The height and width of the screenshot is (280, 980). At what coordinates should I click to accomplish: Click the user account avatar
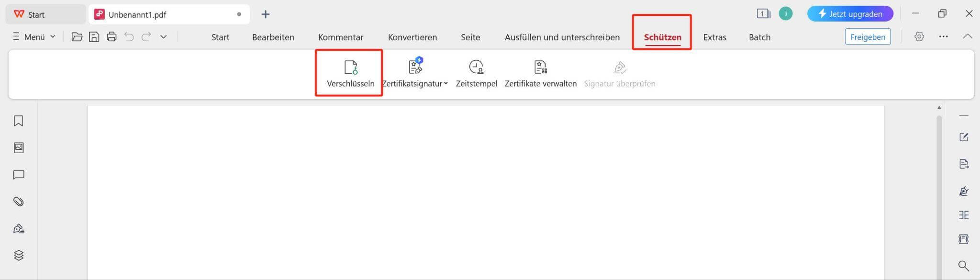(785, 14)
